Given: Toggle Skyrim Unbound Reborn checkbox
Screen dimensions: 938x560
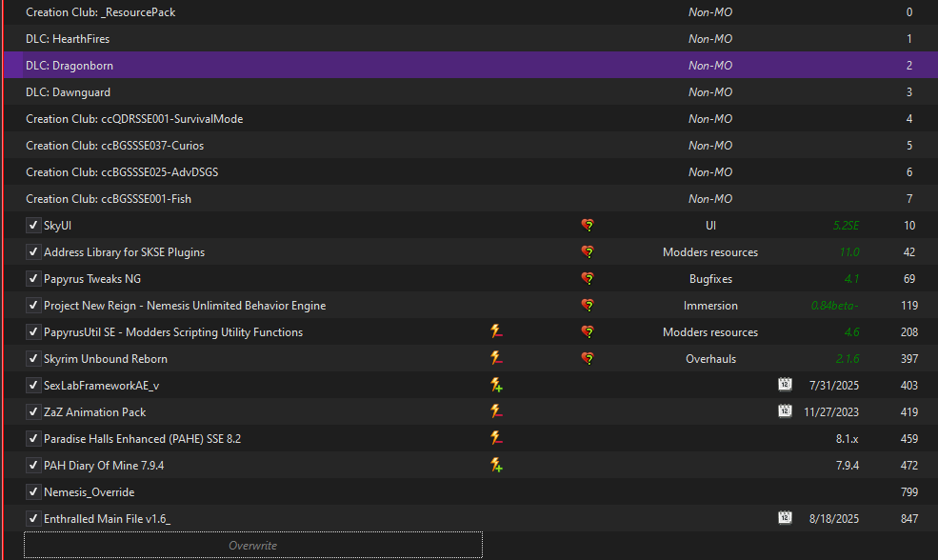Looking at the screenshot, I should click(x=33, y=359).
